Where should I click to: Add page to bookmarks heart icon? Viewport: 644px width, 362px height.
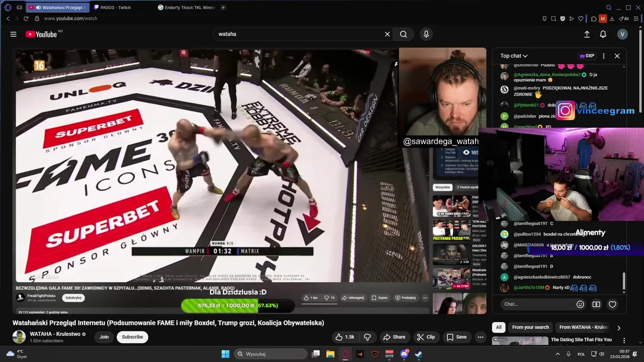point(581,19)
